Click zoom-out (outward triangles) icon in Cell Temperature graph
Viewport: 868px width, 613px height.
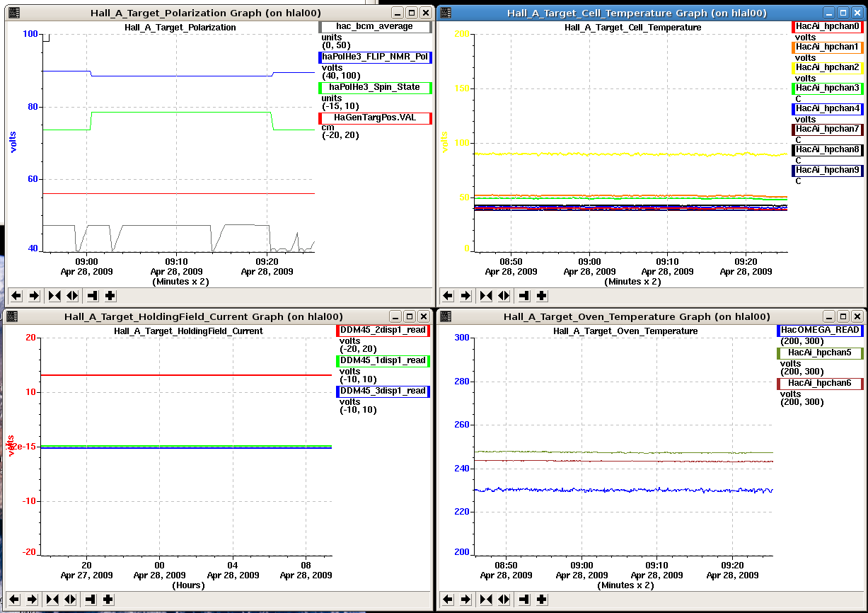[x=504, y=296]
